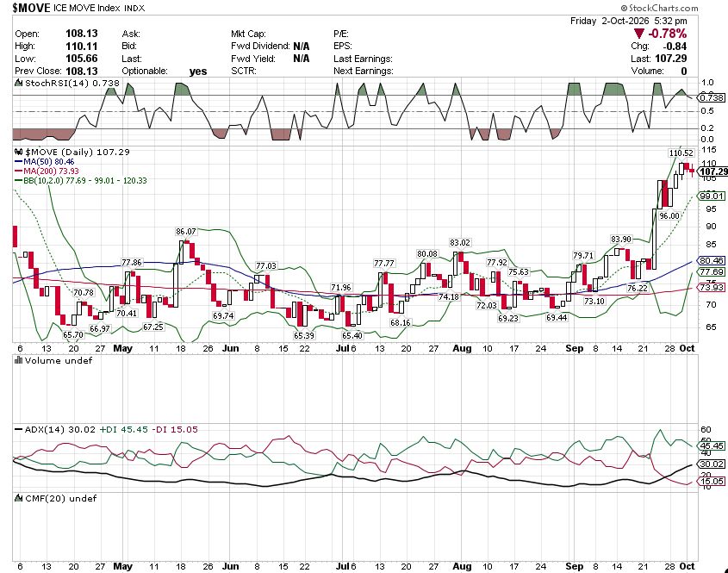Click the 77.69 lower band axis tag
The height and width of the screenshot is (573, 728).
712,271
